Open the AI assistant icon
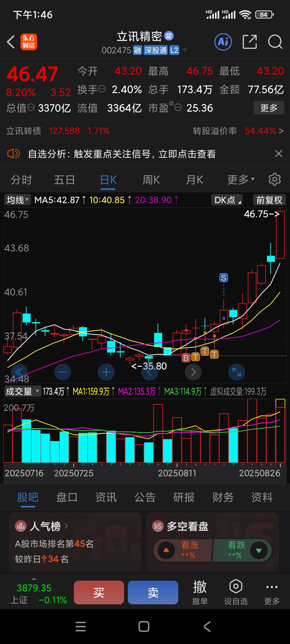This screenshot has height=644, width=290. (x=223, y=42)
